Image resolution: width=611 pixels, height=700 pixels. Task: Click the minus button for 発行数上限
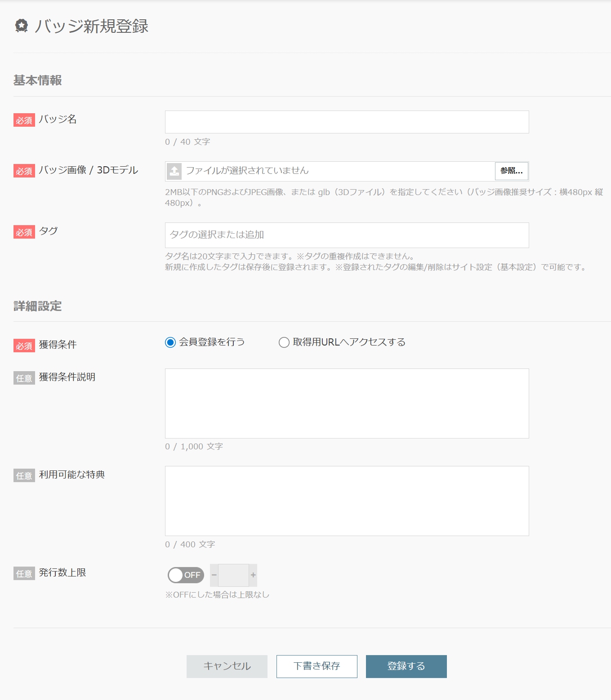click(x=214, y=575)
